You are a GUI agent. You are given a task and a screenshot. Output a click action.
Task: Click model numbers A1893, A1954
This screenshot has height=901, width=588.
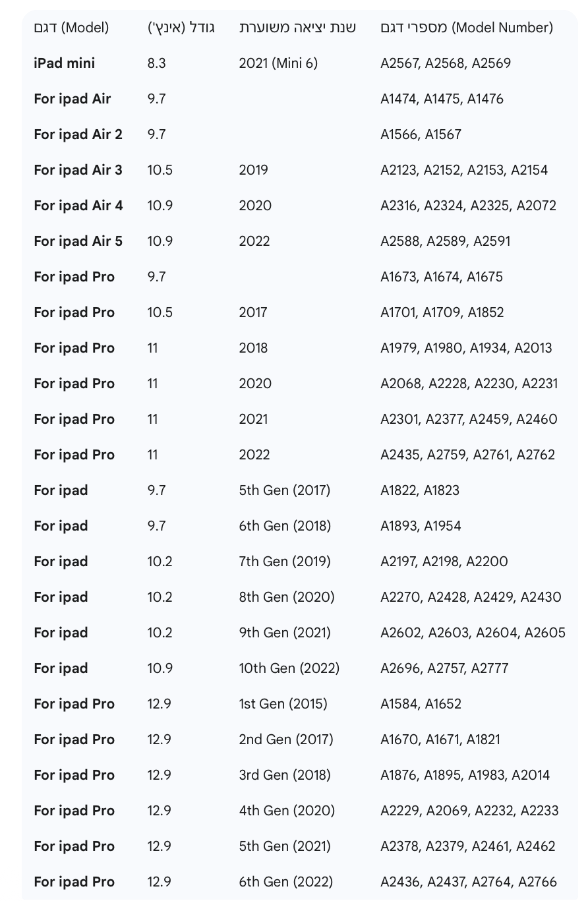(421, 526)
